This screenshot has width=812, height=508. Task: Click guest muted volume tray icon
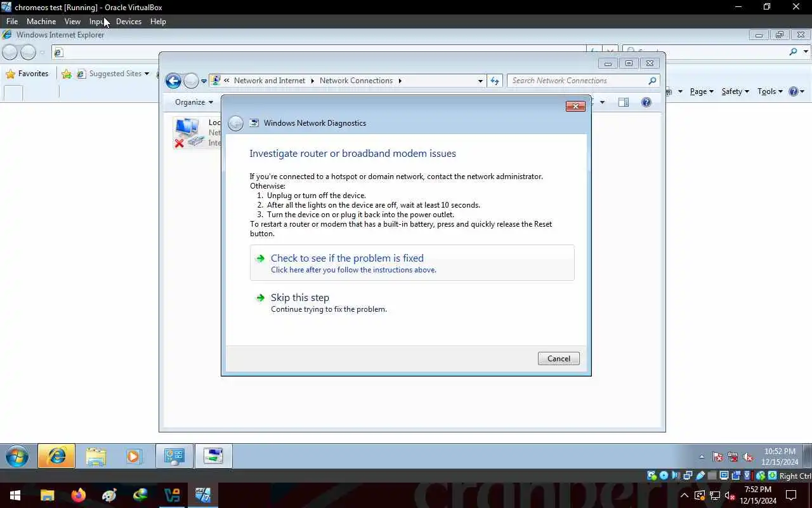[x=748, y=457]
